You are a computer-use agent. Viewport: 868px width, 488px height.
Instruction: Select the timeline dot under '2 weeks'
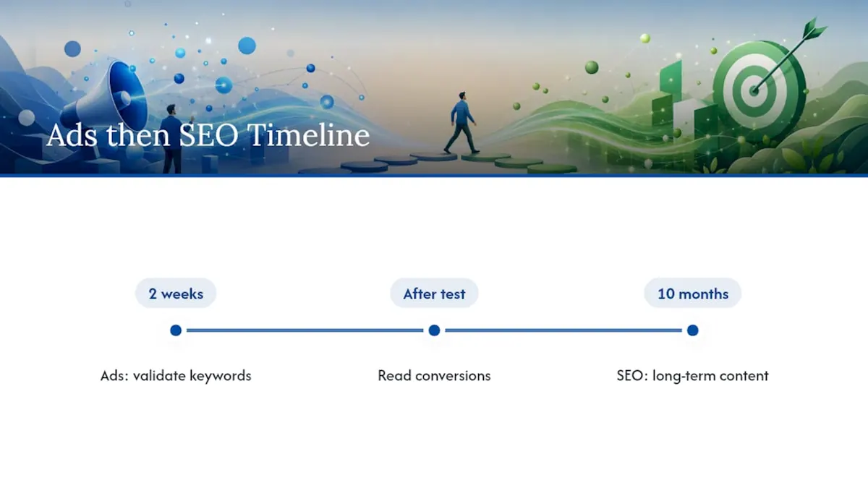tap(176, 330)
